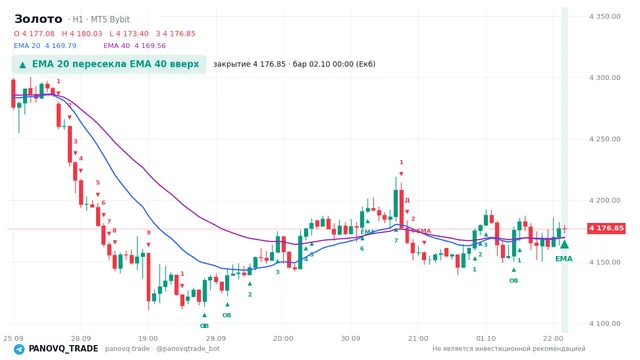The width and height of the screenshot is (640, 360).
Task: Select the chart title Золото
Action: [x=38, y=19]
